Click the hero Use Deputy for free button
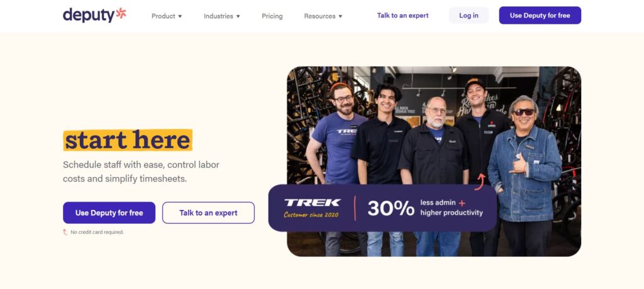 109,212
